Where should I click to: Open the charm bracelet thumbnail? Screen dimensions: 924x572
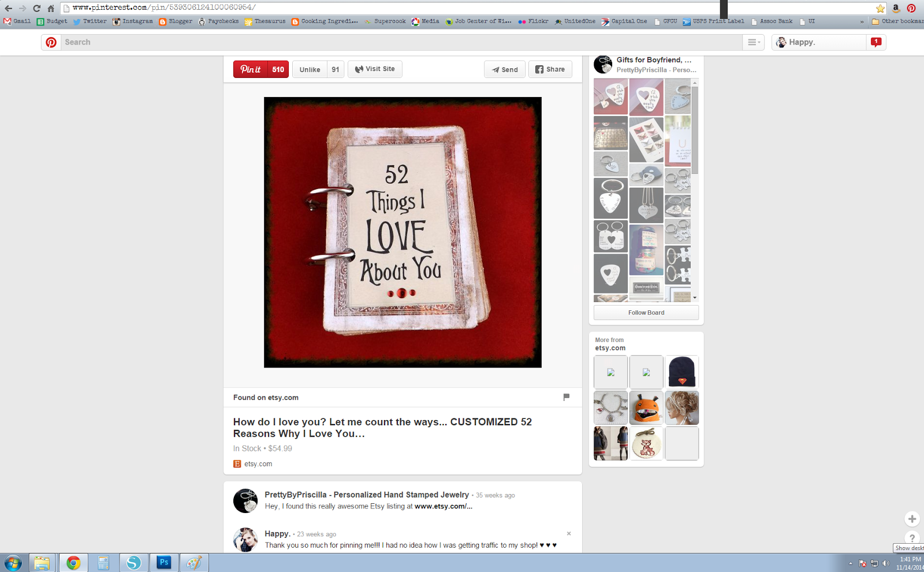(x=610, y=408)
